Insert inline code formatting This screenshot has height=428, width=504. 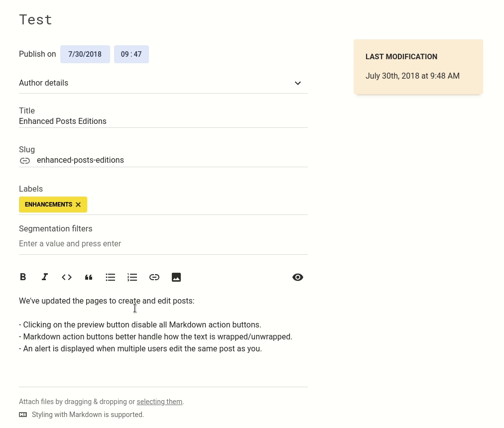[x=67, y=277]
